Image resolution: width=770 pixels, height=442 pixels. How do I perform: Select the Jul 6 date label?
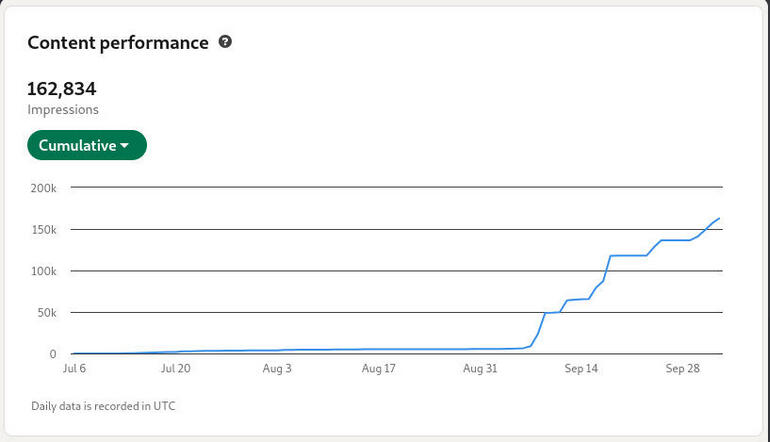(76, 369)
